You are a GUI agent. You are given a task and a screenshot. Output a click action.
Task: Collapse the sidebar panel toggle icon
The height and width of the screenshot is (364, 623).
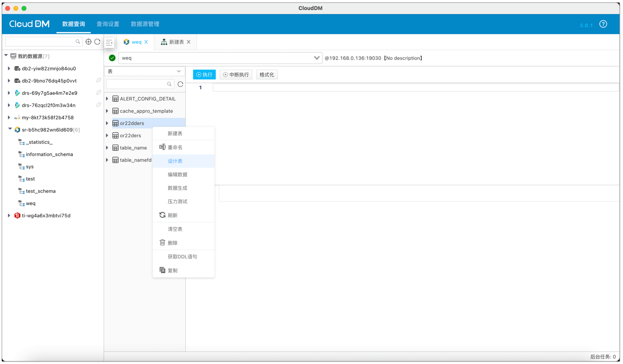click(x=109, y=43)
